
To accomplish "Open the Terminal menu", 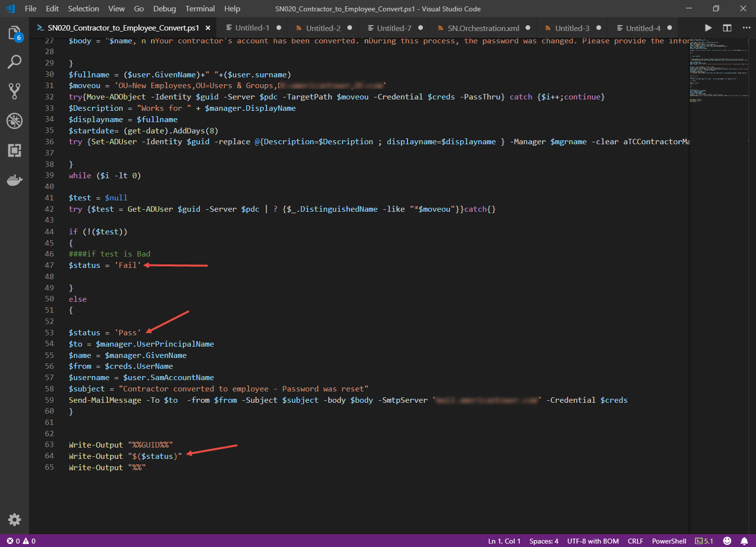I will (200, 9).
